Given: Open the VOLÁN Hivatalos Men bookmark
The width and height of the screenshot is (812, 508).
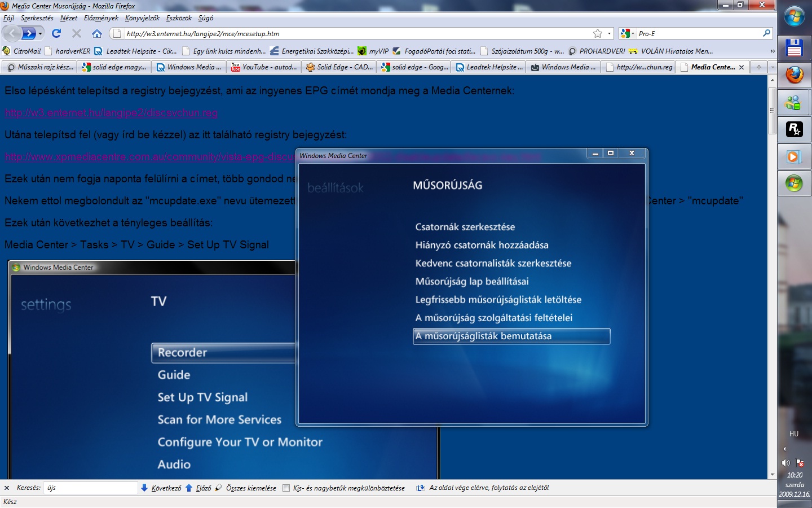Looking at the screenshot, I should pyautogui.click(x=671, y=51).
